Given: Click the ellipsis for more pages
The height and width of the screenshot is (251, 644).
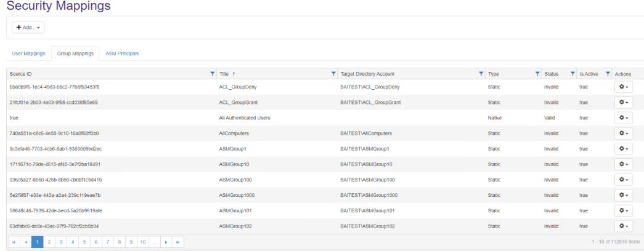Looking at the screenshot, I should pos(154,242).
